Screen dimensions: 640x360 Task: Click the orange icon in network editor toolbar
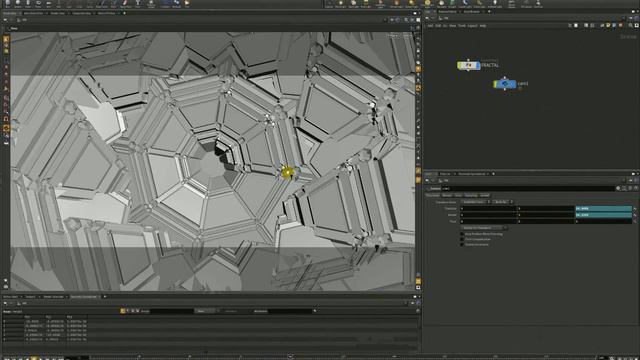tap(620, 25)
